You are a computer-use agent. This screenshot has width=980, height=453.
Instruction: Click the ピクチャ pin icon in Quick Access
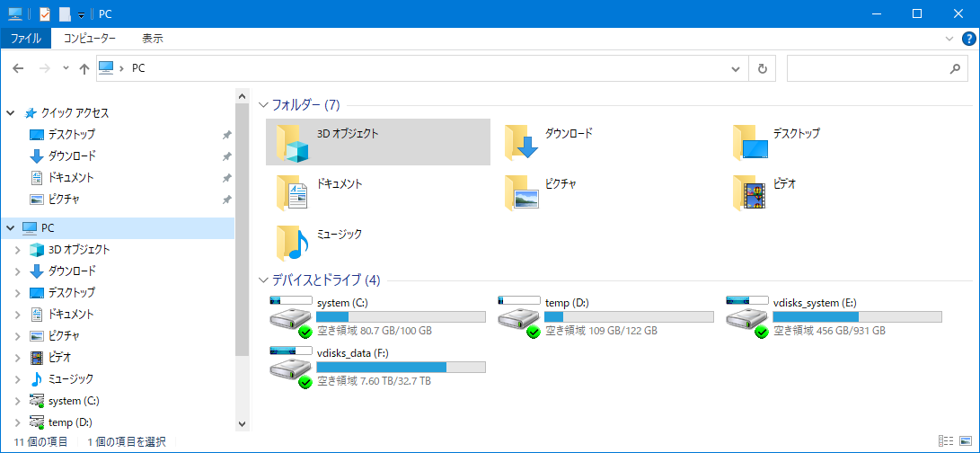coord(227,200)
